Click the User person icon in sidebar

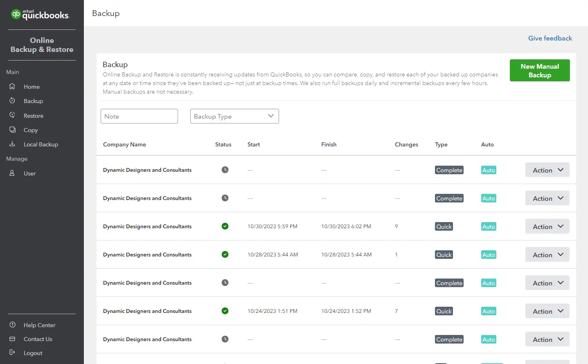12,173
